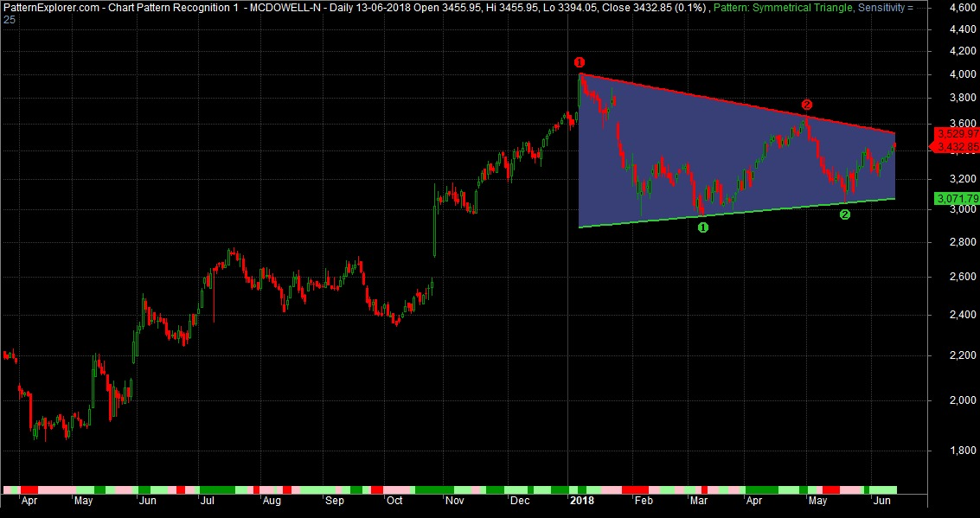The image size is (980, 518).
Task: Click the Dec label on the time axis
Action: tap(520, 501)
